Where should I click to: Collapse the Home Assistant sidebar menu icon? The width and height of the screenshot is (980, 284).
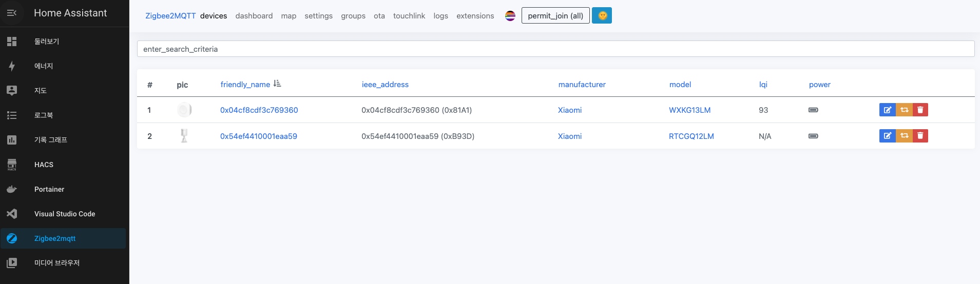(x=12, y=13)
